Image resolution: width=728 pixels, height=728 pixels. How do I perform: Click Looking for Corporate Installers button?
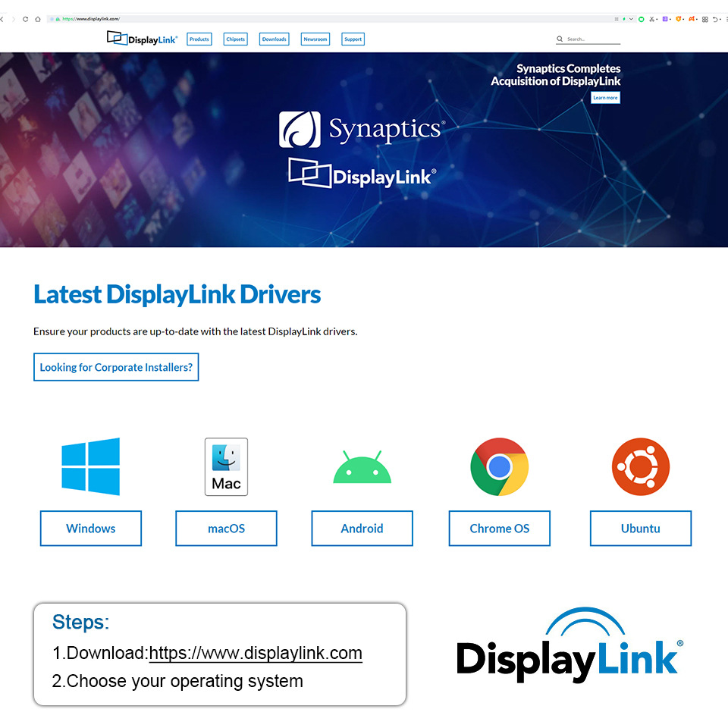click(116, 367)
